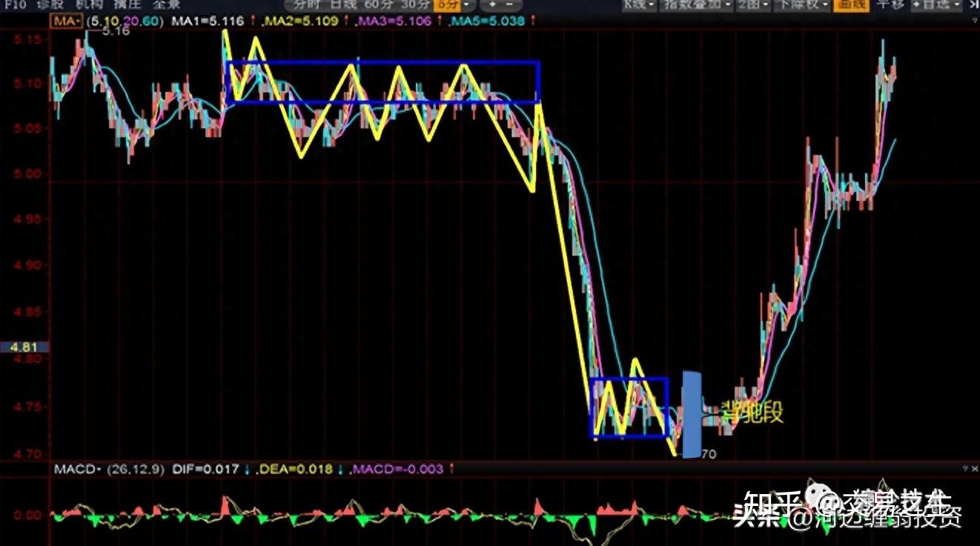Image resolution: width=980 pixels, height=546 pixels.
Task: Click the MA5=5.038 value label
Action: pyautogui.click(x=488, y=22)
